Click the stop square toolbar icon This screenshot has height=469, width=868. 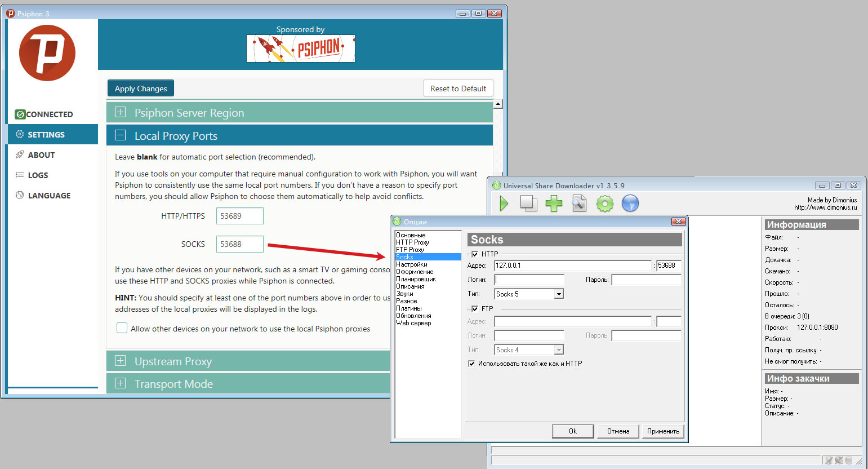pyautogui.click(x=528, y=203)
